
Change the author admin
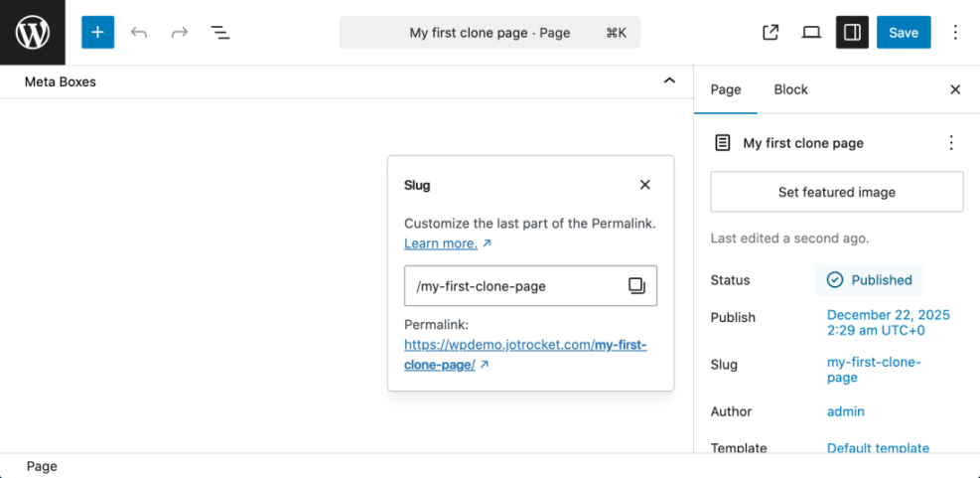tap(846, 411)
